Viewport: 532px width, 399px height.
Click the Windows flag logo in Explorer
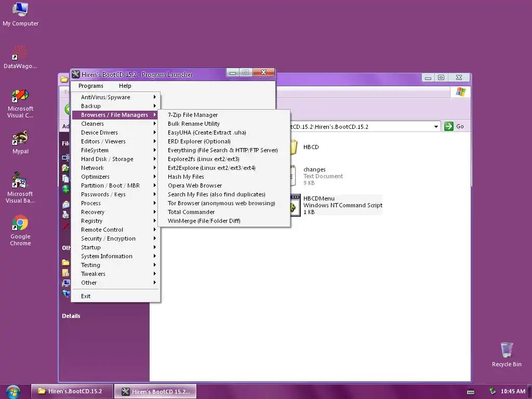(460, 92)
